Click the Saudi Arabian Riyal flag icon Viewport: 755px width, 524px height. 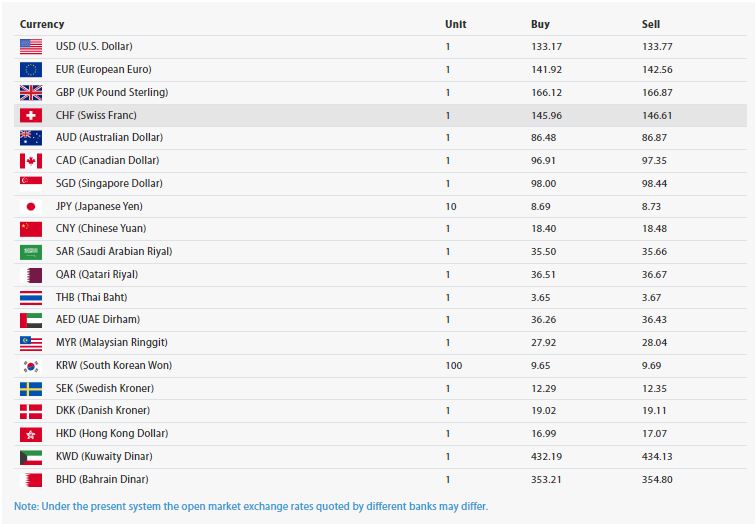[x=30, y=252]
